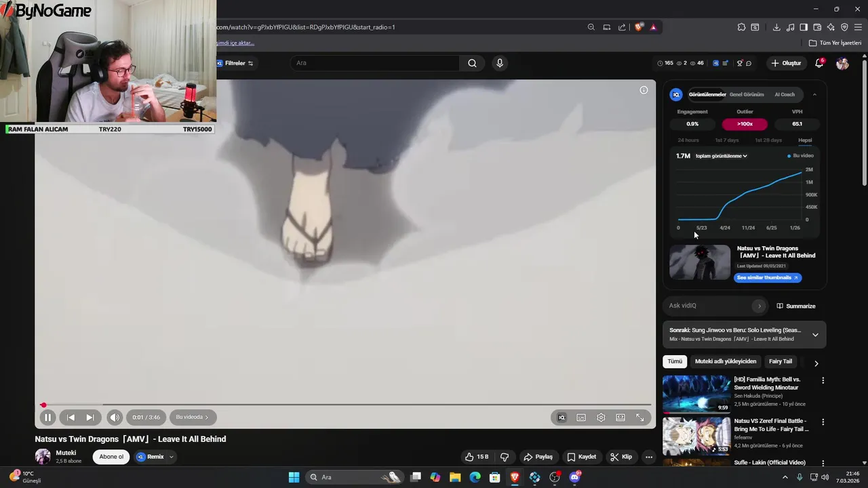Select the Tümü filter chip
868x488 pixels.
(675, 361)
